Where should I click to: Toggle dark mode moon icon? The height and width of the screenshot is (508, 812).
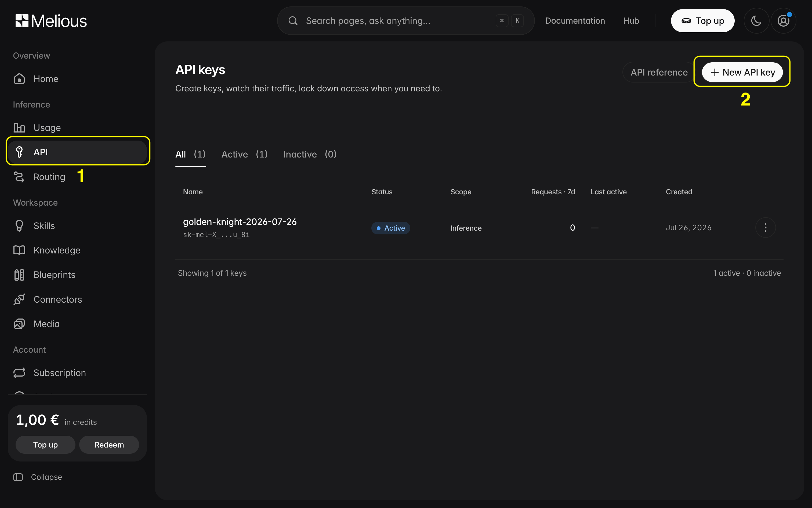(x=756, y=21)
